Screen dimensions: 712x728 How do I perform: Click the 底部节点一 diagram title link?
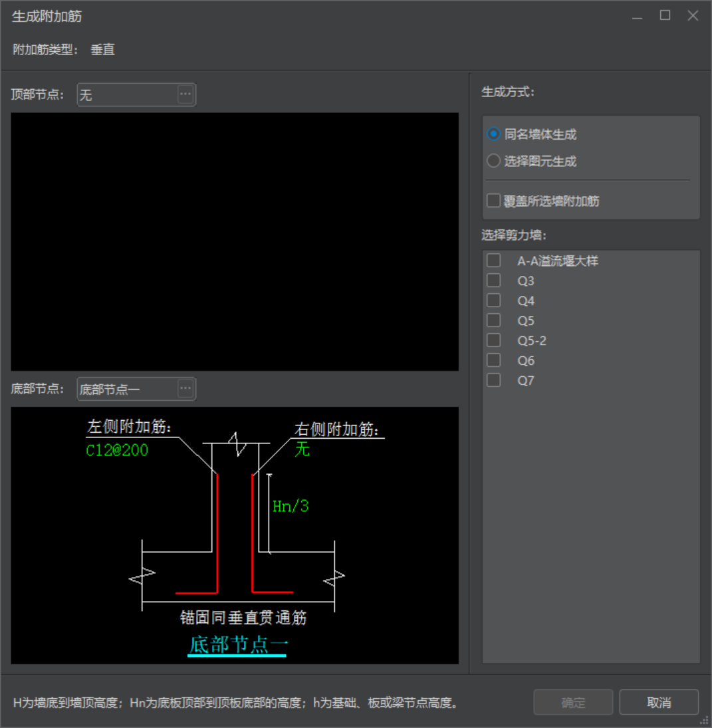pos(237,645)
